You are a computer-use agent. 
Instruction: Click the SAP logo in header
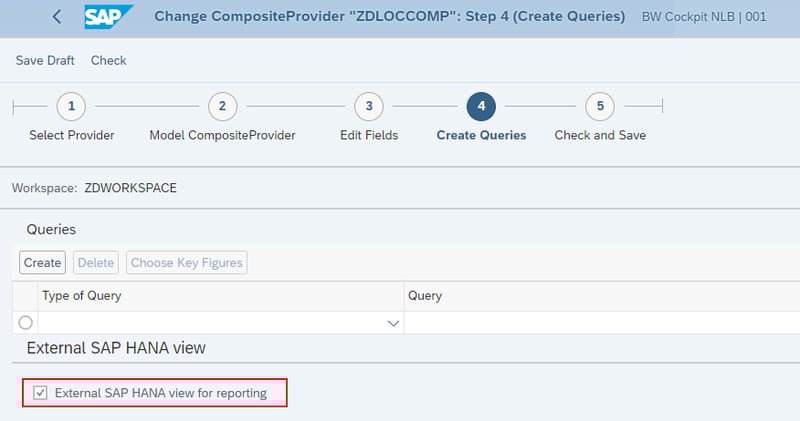[x=108, y=17]
